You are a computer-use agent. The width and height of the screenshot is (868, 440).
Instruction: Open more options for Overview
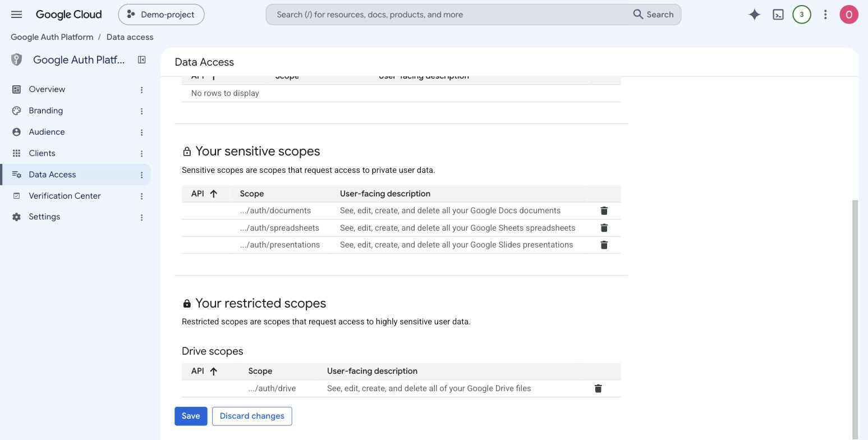pyautogui.click(x=141, y=90)
